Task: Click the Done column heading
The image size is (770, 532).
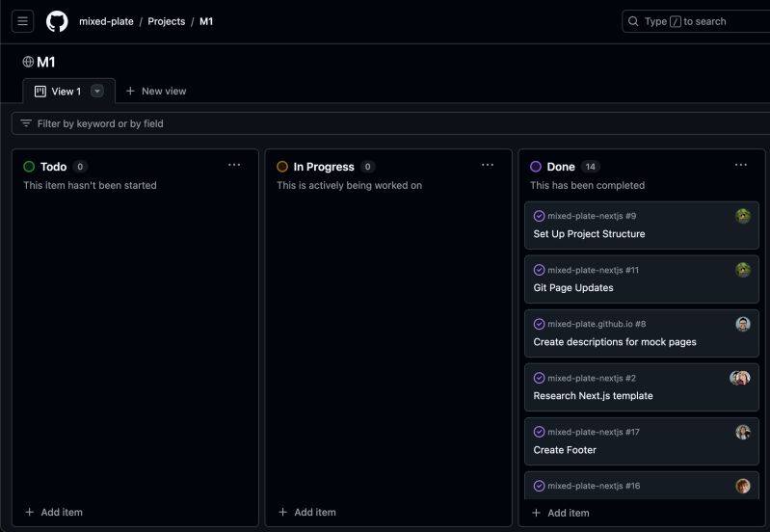Action: point(561,167)
